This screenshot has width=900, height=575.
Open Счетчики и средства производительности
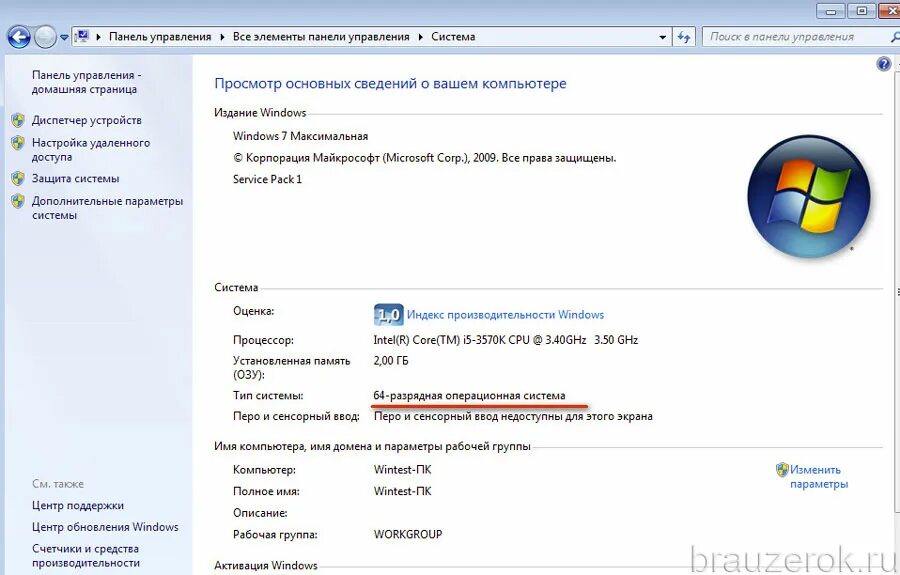(86, 555)
